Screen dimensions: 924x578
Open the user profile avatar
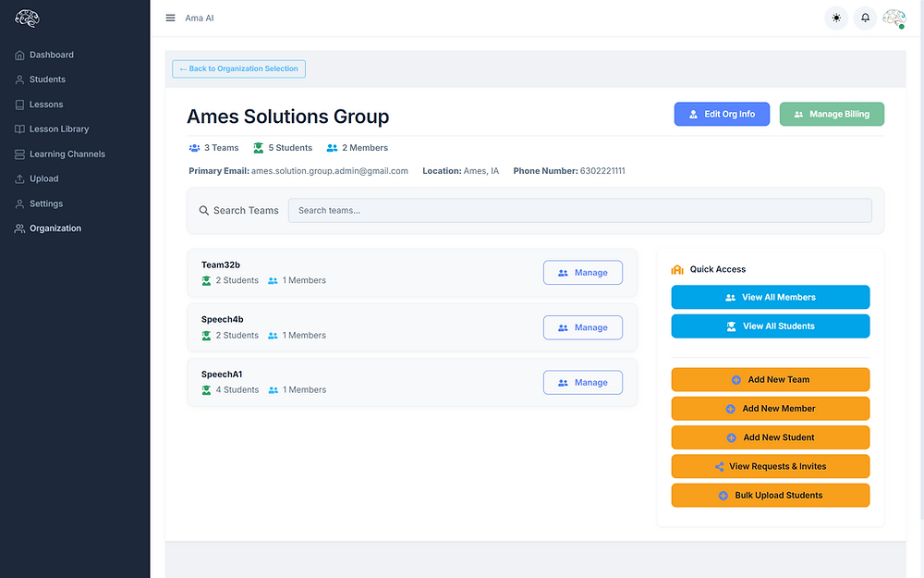894,18
